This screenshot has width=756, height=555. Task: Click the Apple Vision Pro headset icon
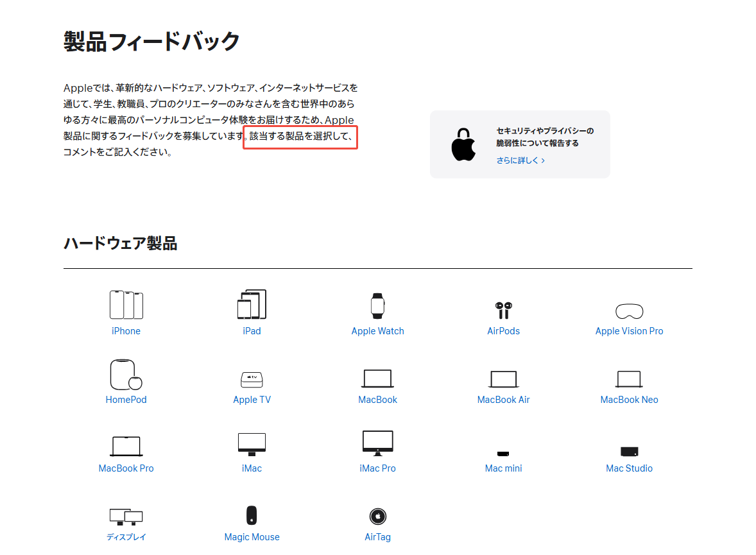click(629, 311)
